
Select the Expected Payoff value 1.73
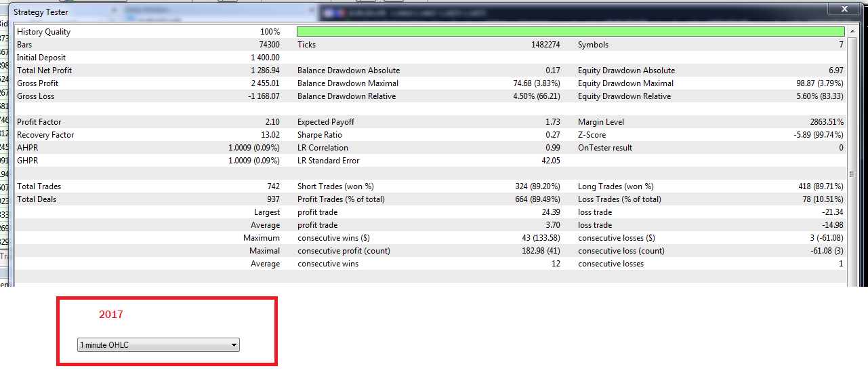[552, 122]
